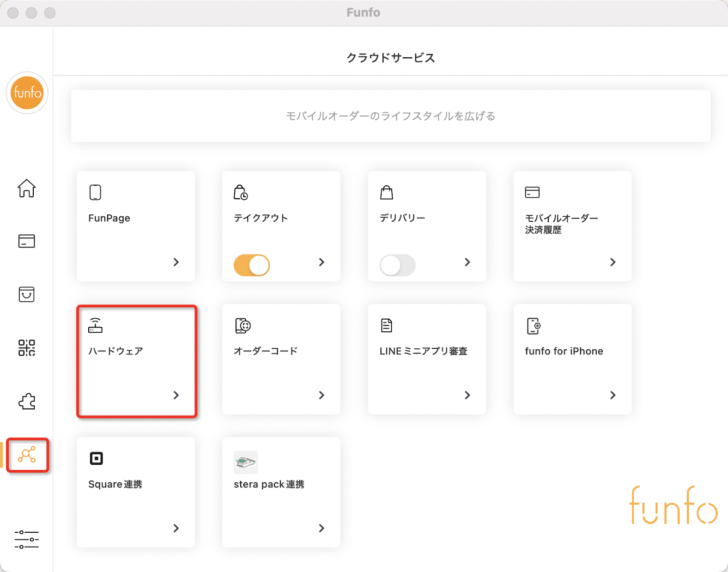Open the Home sidebar icon
Image resolution: width=728 pixels, height=572 pixels.
pos(27,188)
